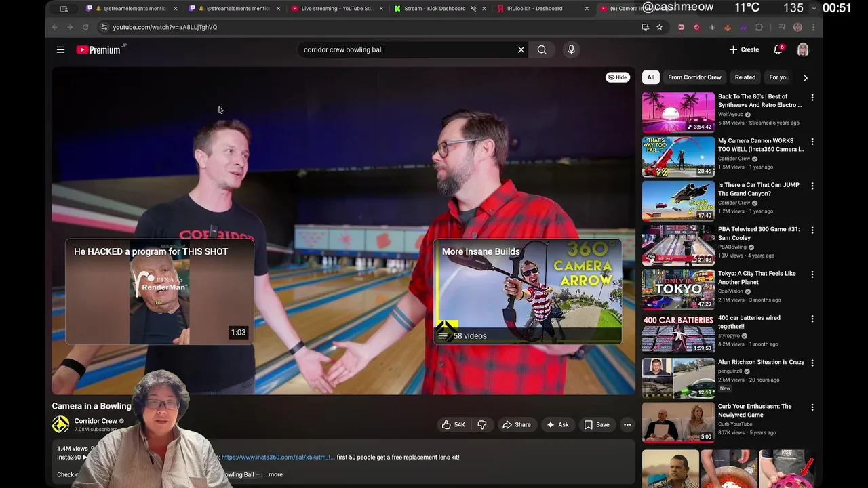Viewport: 868px width, 488px height.
Task: Share the video
Action: point(516,424)
